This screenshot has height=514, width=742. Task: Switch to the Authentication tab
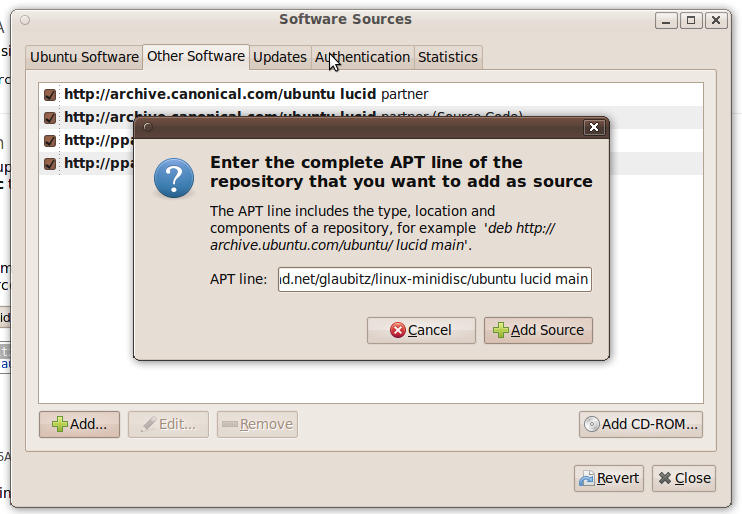363,57
